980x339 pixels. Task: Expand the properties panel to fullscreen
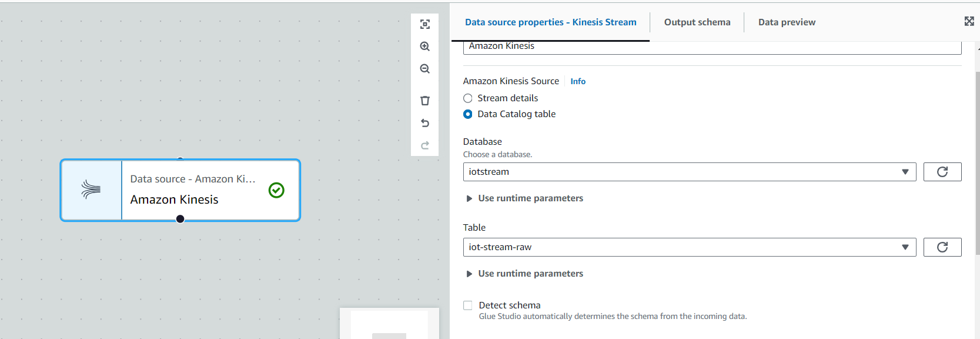969,21
